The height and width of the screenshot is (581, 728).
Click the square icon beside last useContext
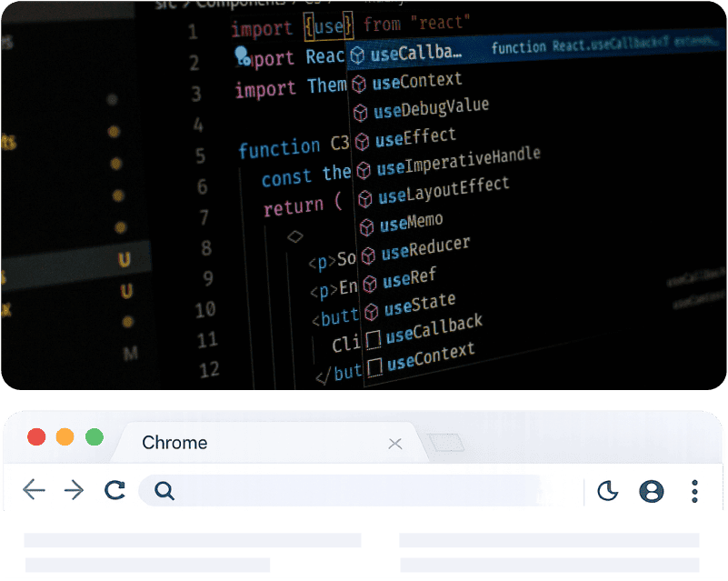pyautogui.click(x=374, y=367)
